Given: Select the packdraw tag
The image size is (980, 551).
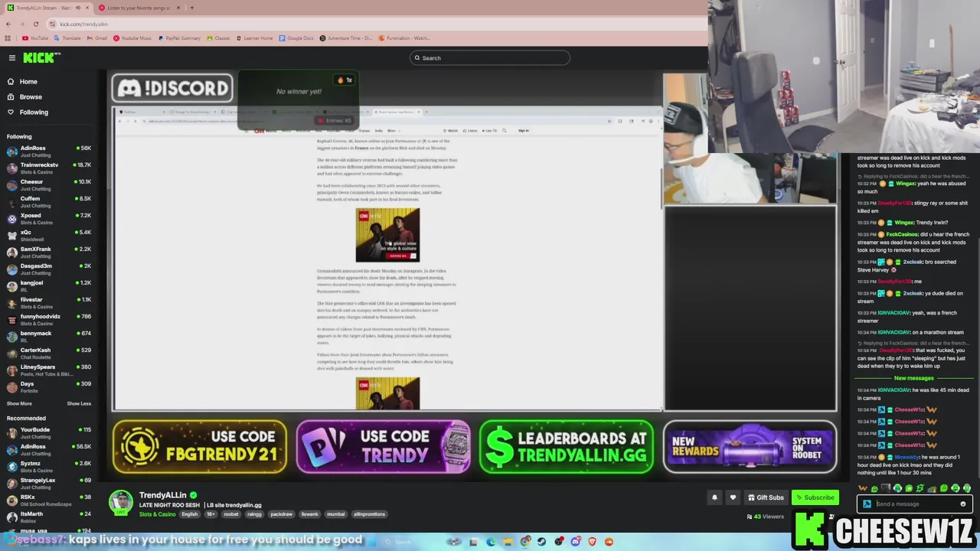Looking at the screenshot, I should pyautogui.click(x=281, y=514).
